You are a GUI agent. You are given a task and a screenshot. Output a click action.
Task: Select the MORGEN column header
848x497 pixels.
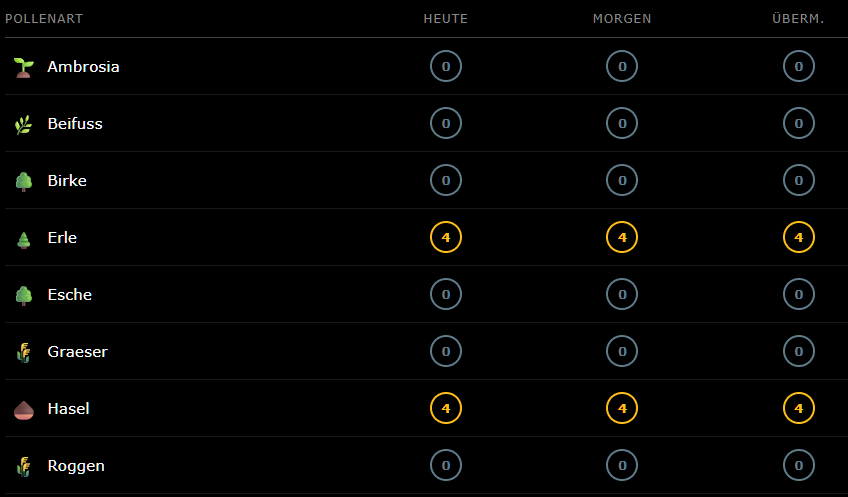pyautogui.click(x=622, y=19)
